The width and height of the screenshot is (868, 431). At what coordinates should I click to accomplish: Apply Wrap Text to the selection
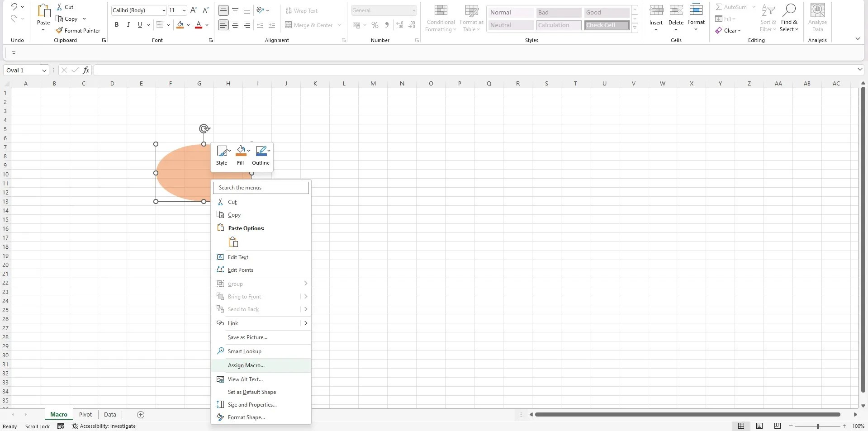pos(302,10)
